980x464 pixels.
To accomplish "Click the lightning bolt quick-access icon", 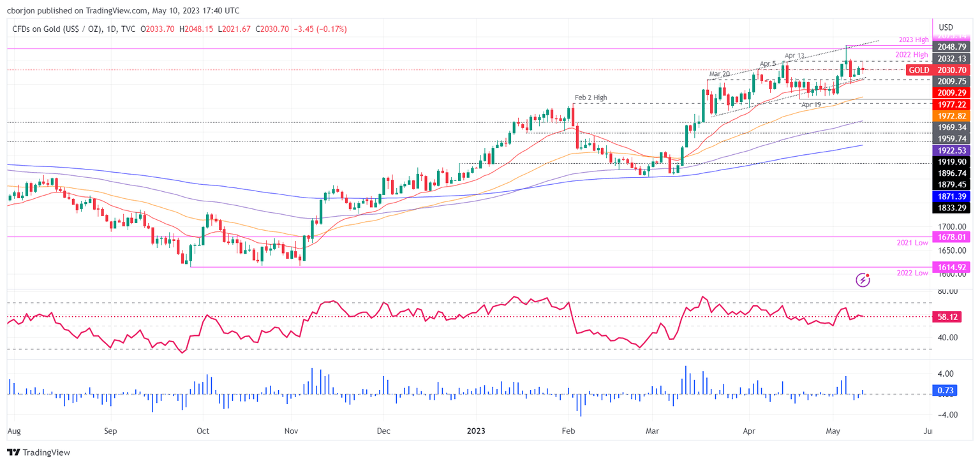I will click(864, 279).
